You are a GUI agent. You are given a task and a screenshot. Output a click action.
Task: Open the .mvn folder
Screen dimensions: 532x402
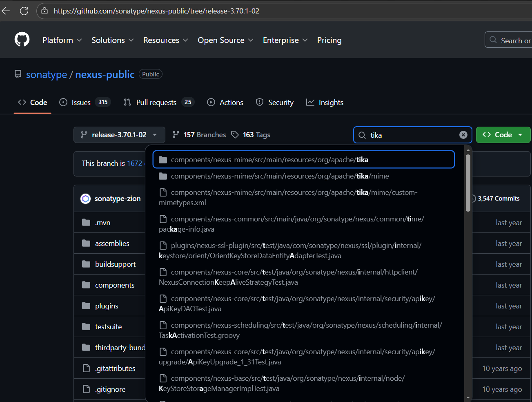[103, 223]
